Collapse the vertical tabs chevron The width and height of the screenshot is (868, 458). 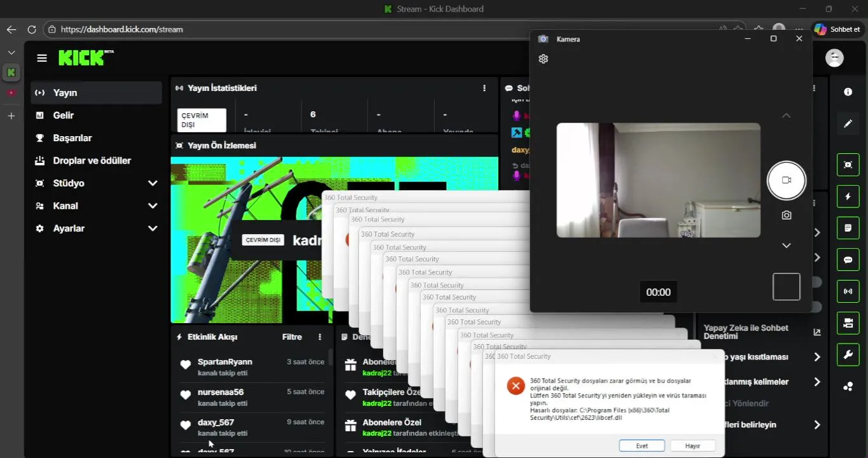11,52
